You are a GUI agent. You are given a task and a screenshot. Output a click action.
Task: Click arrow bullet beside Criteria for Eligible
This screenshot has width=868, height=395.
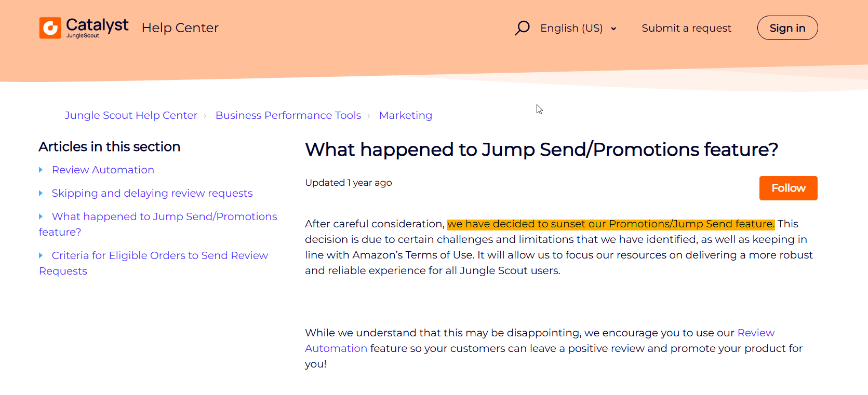point(41,255)
